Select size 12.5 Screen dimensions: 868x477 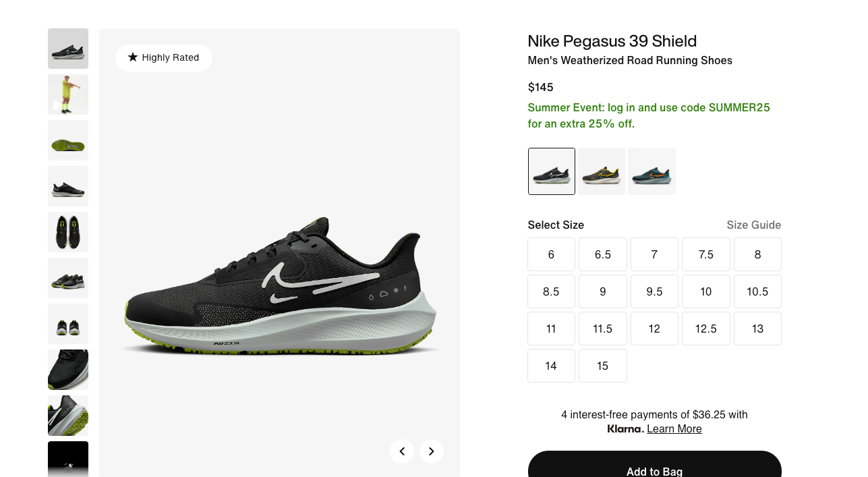click(706, 329)
